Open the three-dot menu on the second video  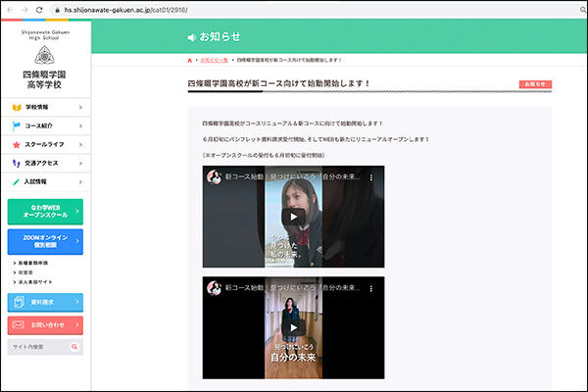371,288
